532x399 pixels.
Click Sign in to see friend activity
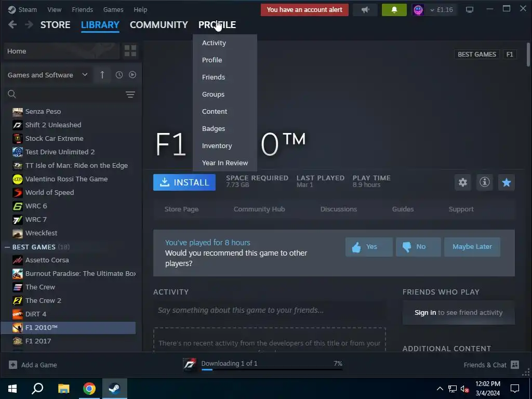pyautogui.click(x=425, y=312)
